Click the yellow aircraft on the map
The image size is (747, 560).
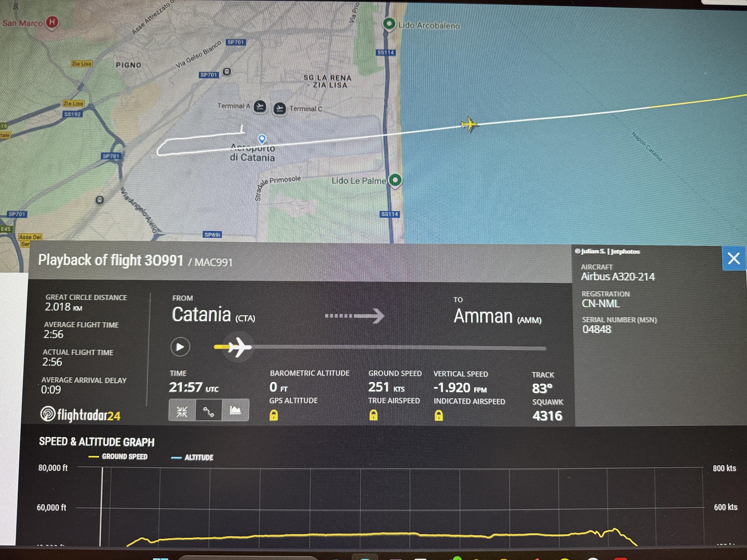coord(469,125)
